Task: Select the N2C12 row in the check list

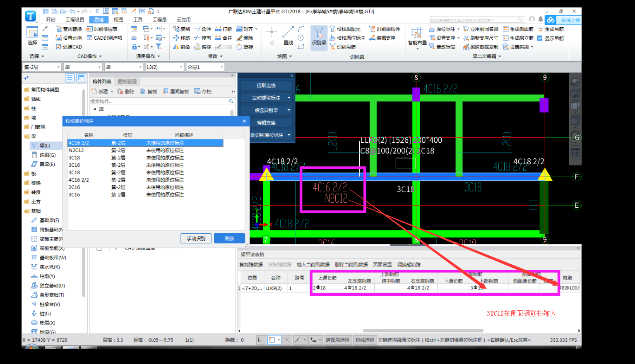Action: [145, 151]
